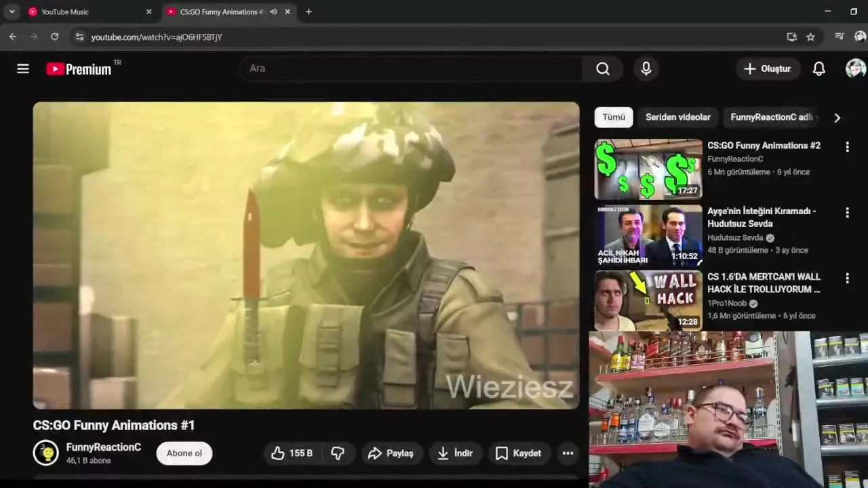
Task: Click the address bar URL
Action: point(157,37)
